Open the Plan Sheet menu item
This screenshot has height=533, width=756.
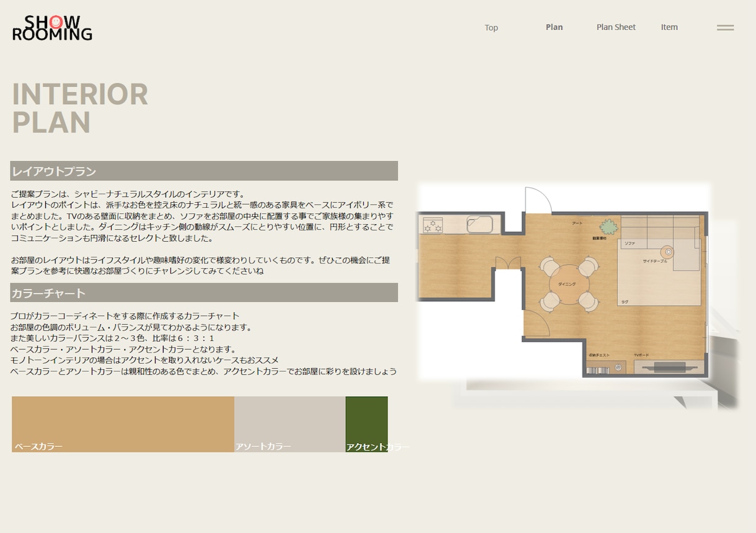(x=616, y=27)
